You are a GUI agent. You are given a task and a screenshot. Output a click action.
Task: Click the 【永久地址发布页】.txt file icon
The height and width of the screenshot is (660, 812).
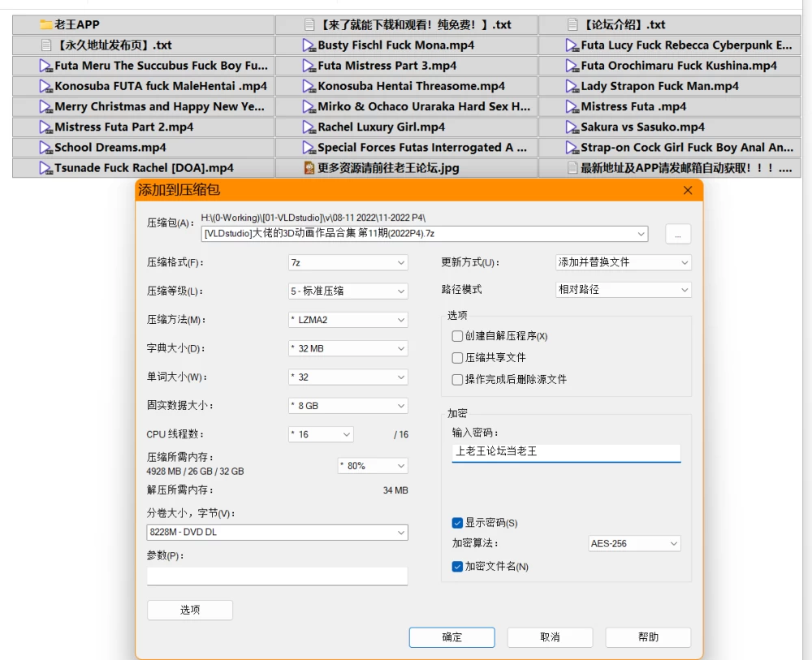coord(46,45)
